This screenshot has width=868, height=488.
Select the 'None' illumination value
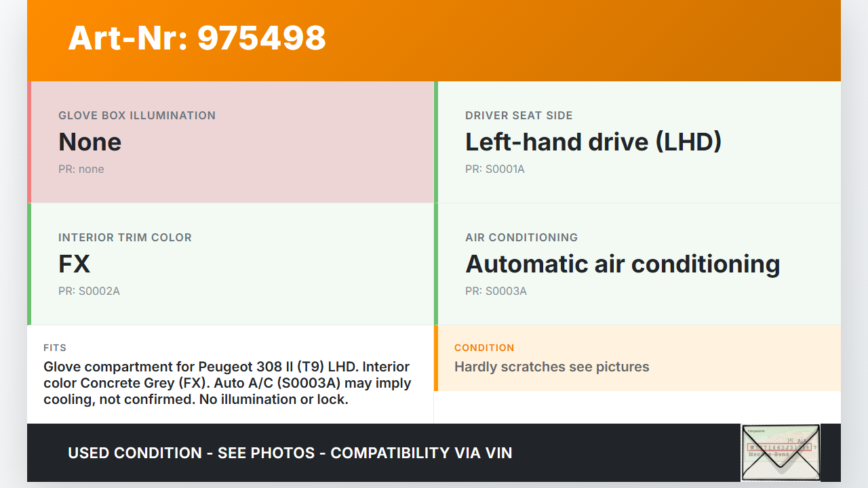pyautogui.click(x=90, y=142)
